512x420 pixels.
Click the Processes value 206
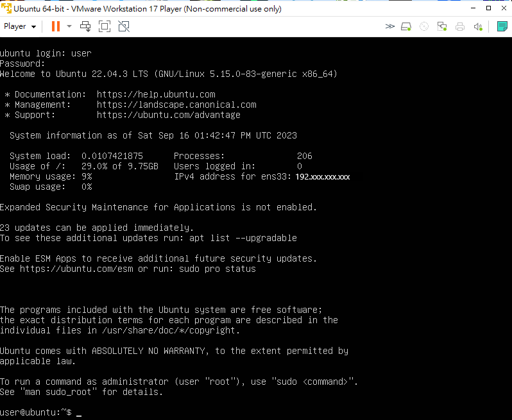click(305, 156)
